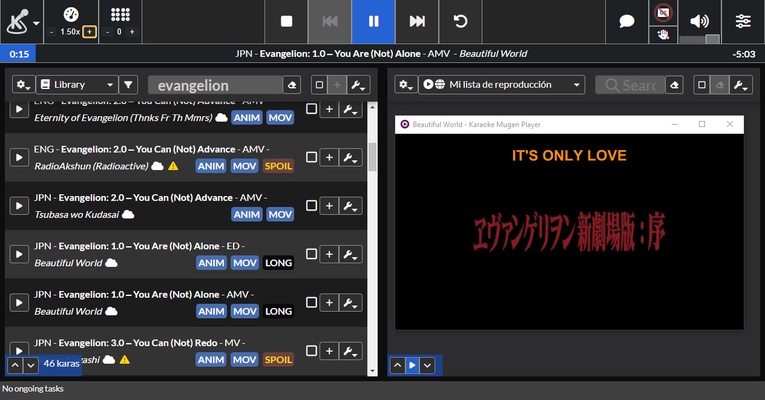The height and width of the screenshot is (400, 765).
Task: Click the right panel Search field
Action: (x=630, y=85)
